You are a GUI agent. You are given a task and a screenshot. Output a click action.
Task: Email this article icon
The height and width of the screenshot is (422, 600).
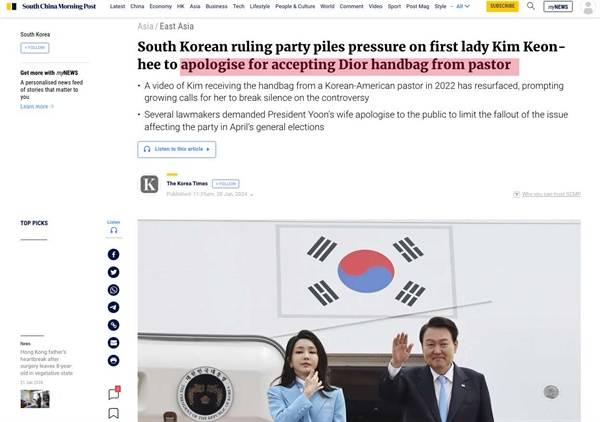coord(113,343)
